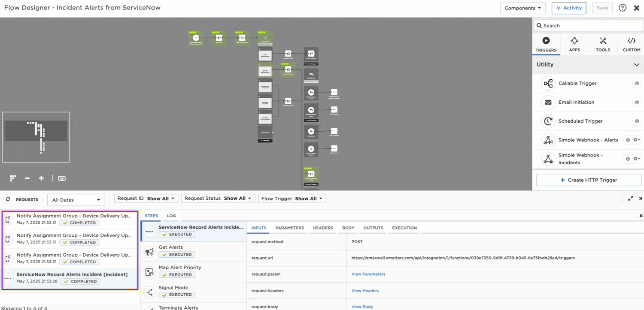Viewport: 644px width, 310px height.
Task: Open the Headers tab
Action: [x=323, y=228]
